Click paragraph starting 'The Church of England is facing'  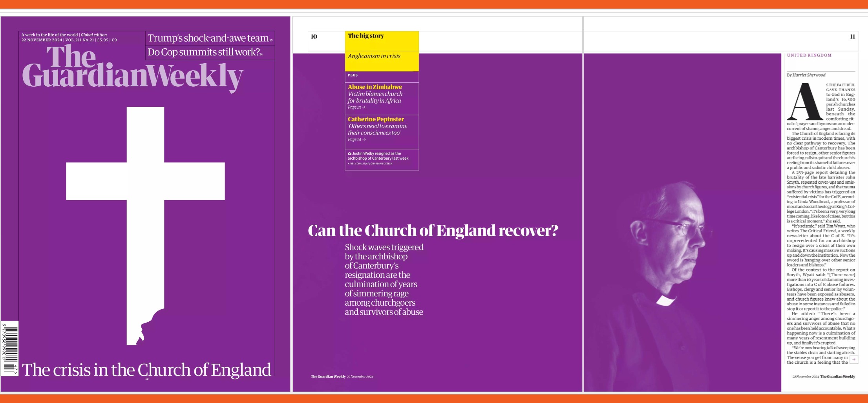tap(821, 151)
